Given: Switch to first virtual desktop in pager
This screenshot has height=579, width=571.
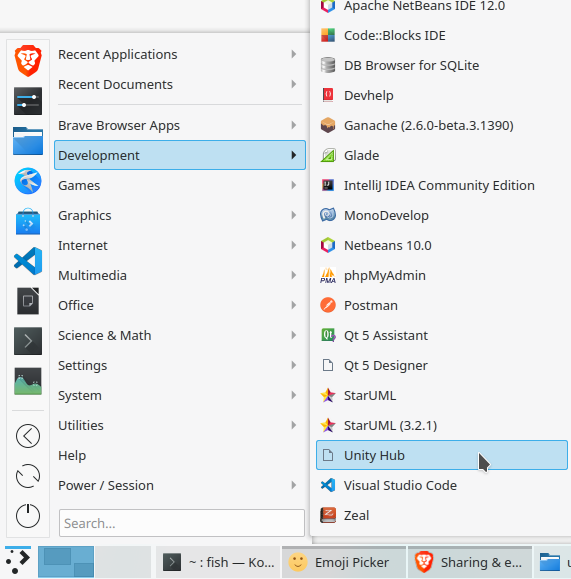Looking at the screenshot, I should 66,562.
